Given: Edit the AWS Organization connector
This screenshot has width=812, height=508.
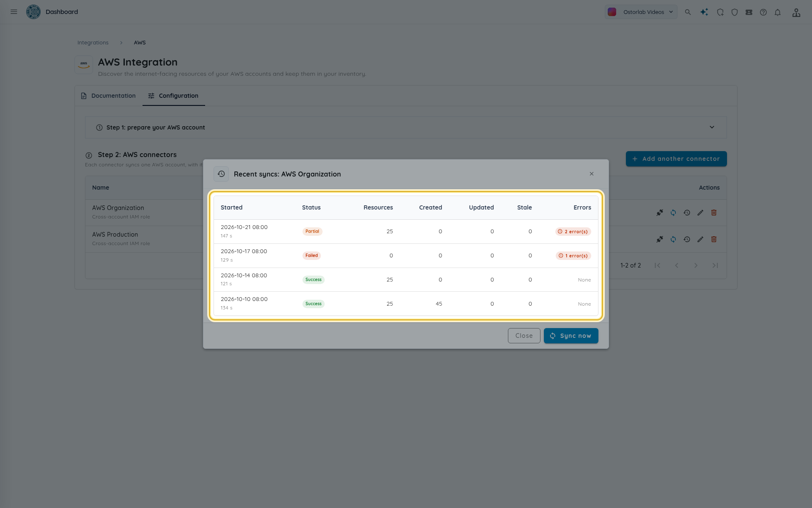Looking at the screenshot, I should point(700,213).
